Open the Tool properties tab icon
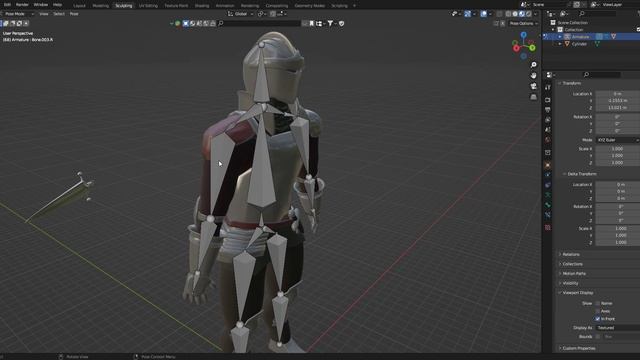The width and height of the screenshot is (640, 360). [548, 87]
